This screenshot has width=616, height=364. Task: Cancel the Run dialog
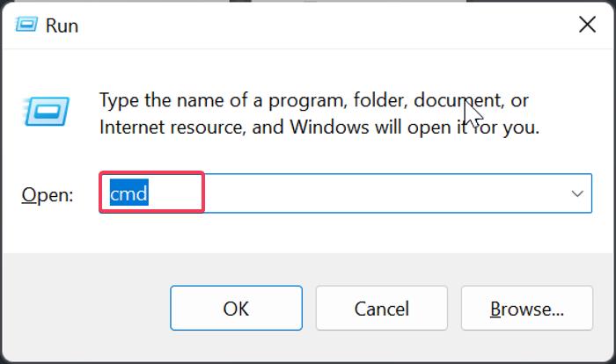[381, 309]
